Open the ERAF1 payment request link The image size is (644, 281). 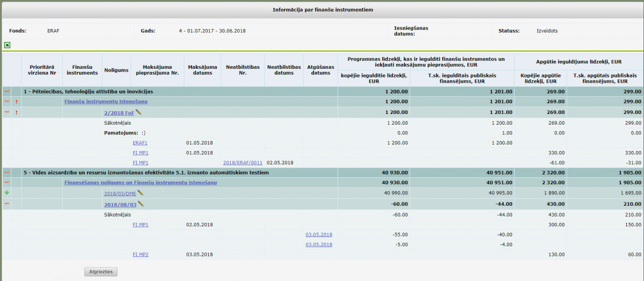(x=140, y=143)
